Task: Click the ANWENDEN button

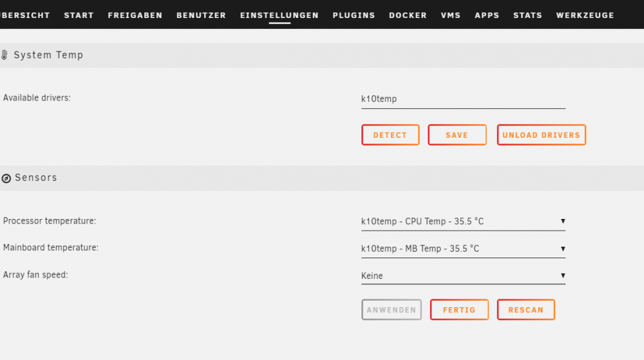Action: click(392, 310)
